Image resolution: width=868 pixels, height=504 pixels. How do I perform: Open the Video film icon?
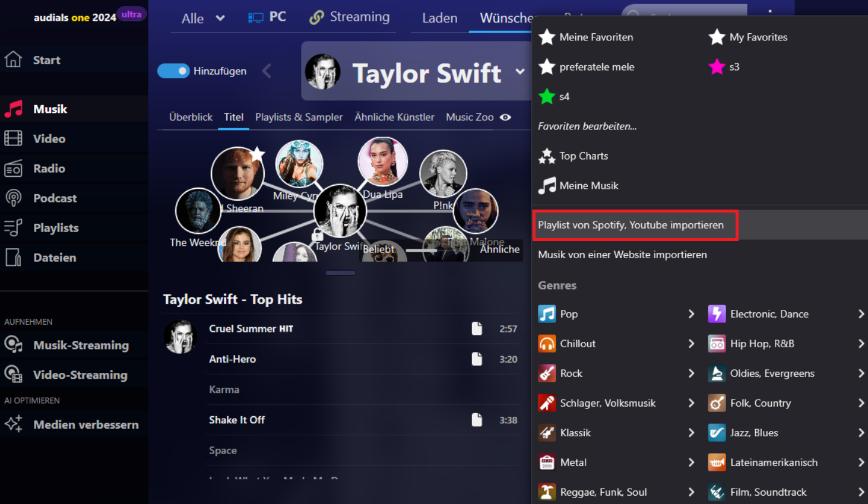[13, 138]
